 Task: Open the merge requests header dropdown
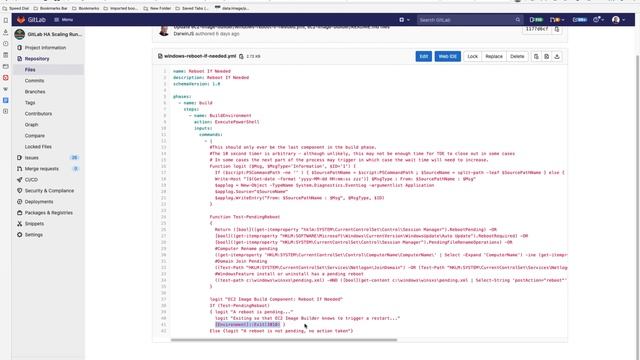[557, 20]
